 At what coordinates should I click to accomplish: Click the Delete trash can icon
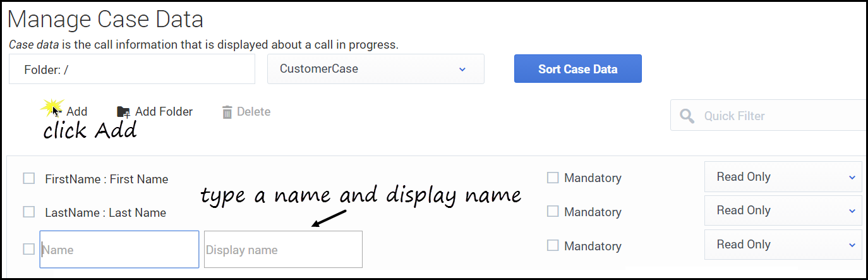coord(227,113)
